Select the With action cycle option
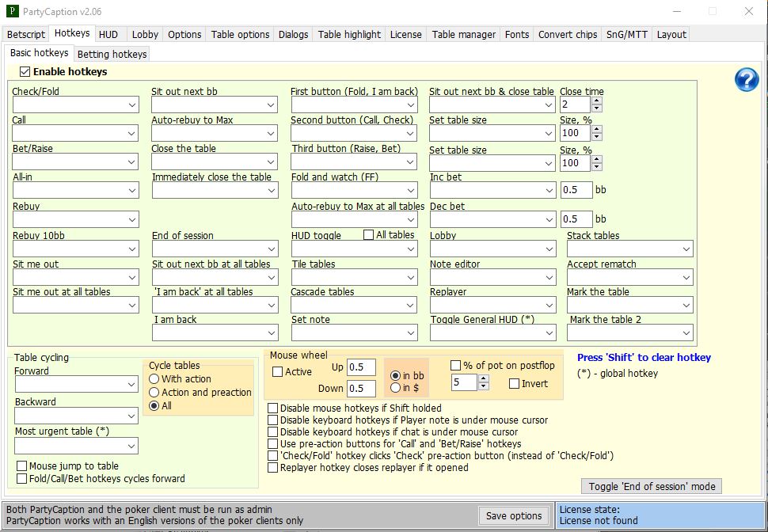Image resolution: width=768 pixels, height=532 pixels. click(x=154, y=378)
